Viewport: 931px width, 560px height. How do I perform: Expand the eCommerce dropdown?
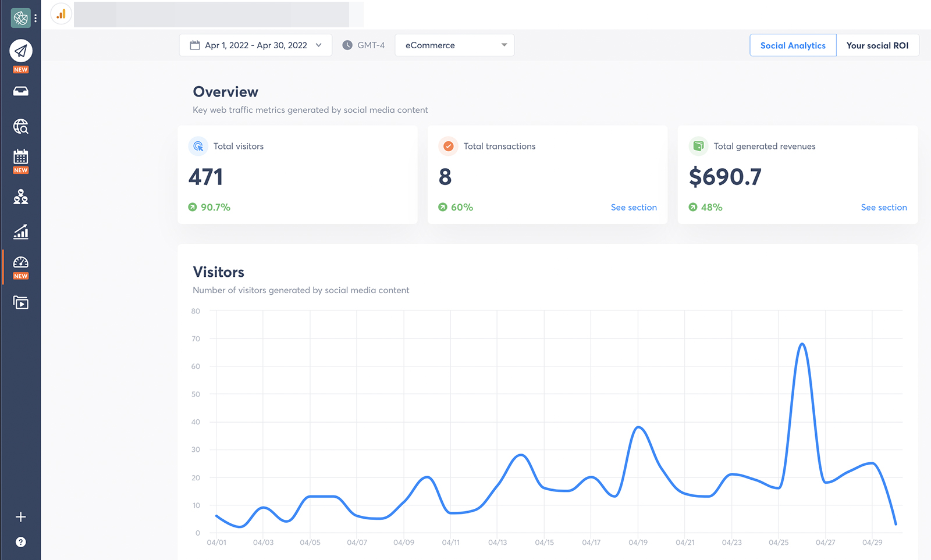click(x=454, y=45)
